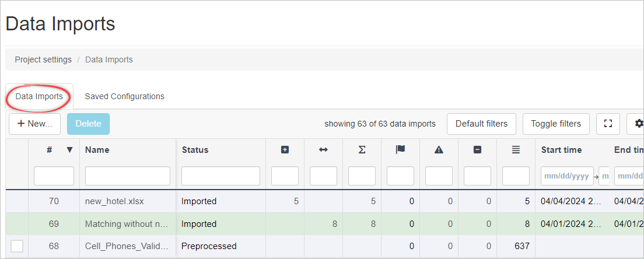The width and height of the screenshot is (644, 259).
Task: Go to Project settings breadcrumb
Action: click(43, 60)
